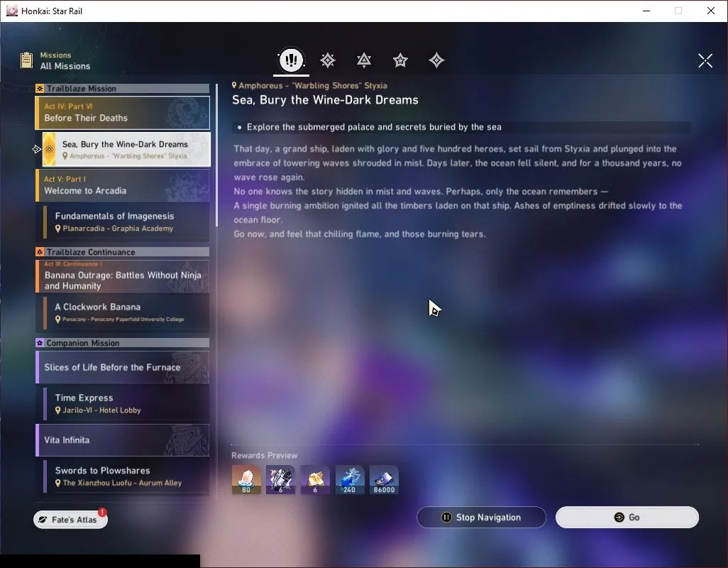Viewport: 728px width, 568px height.
Task: Switch to Adventure Mission diamond filter icon
Action: pyautogui.click(x=436, y=60)
